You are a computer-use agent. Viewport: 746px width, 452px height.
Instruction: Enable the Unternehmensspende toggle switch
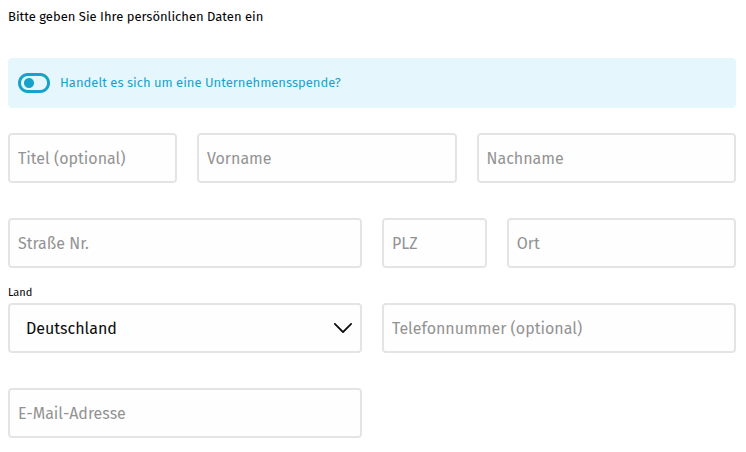[34, 83]
